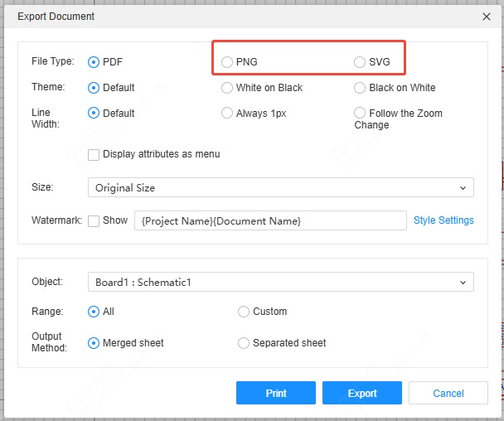
Task: Toggle the Show watermark checkbox
Action: coord(94,221)
